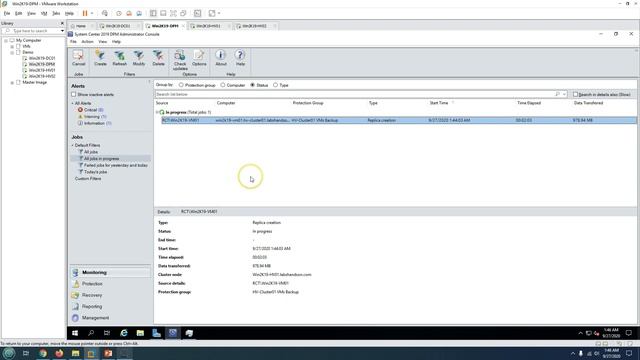Click the host Start button
Image resolution: width=640 pixels, height=360 pixels.
9,353
